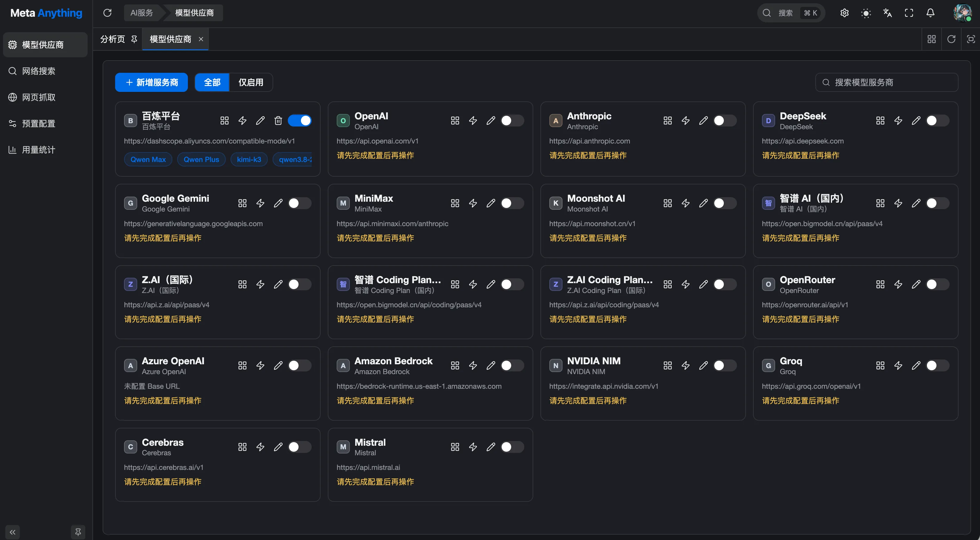Viewport: 980px width, 540px height.
Task: Click the Qwen Max model tag
Action: point(148,159)
